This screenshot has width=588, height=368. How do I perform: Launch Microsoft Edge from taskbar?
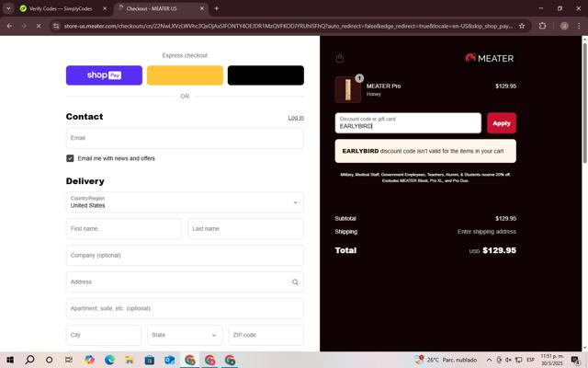pos(109,360)
